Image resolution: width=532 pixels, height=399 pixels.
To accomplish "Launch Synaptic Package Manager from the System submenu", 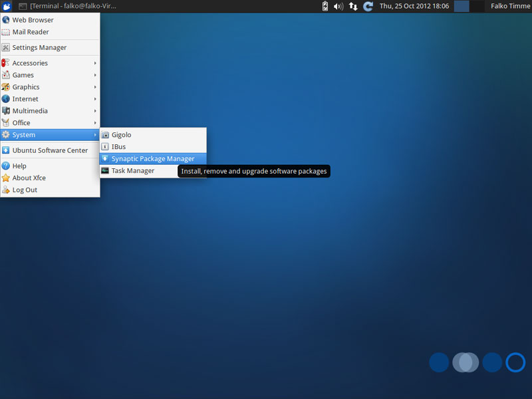I will tap(153, 159).
